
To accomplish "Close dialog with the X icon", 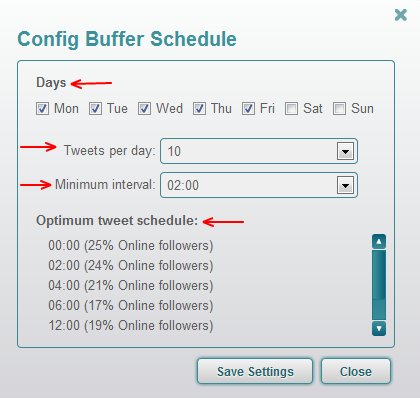I will [401, 15].
